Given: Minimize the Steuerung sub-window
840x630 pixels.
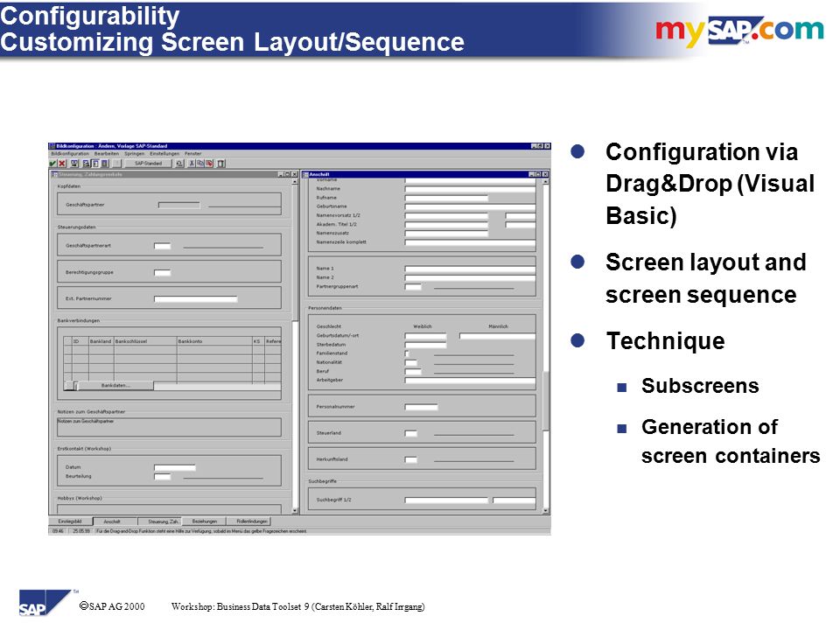Looking at the screenshot, I should click(280, 174).
